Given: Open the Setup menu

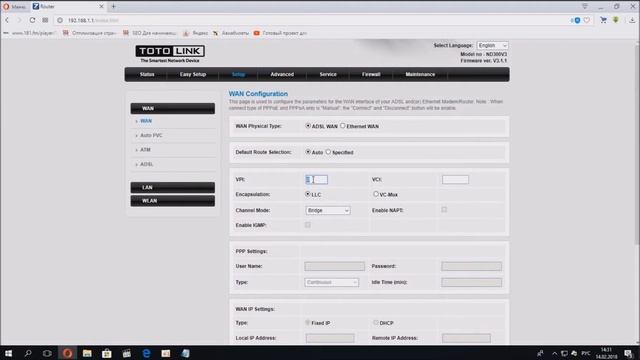Looking at the screenshot, I should coord(238,74).
